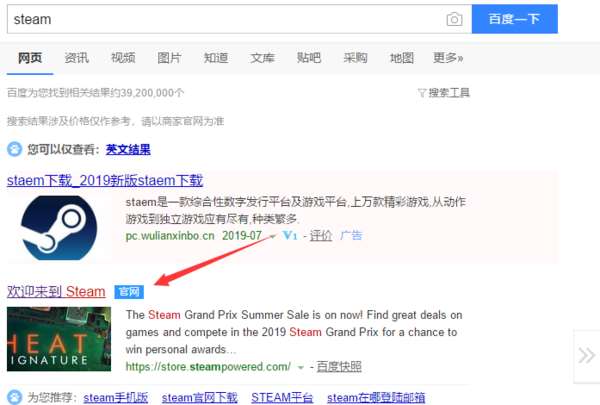Switch to the 图片 tab
Screen dimensions: 600x405
pos(170,58)
